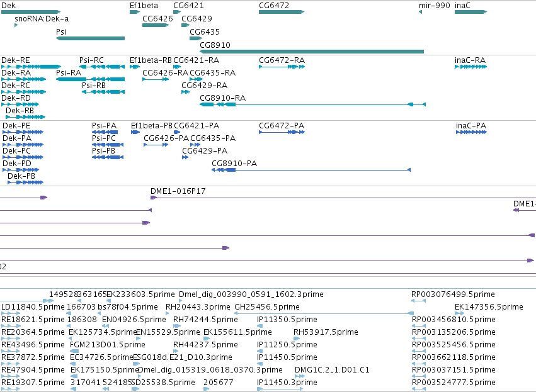
Task: Click the RP003524777.5prime EST label
Action: pyautogui.click(x=453, y=383)
